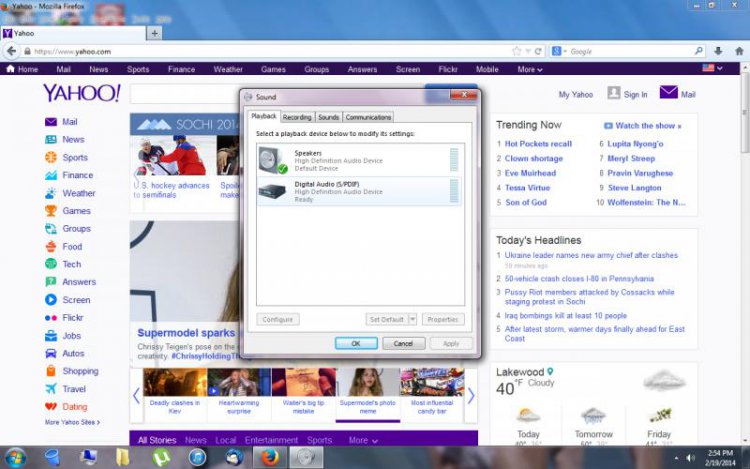Switch to the Recording tab

[297, 117]
